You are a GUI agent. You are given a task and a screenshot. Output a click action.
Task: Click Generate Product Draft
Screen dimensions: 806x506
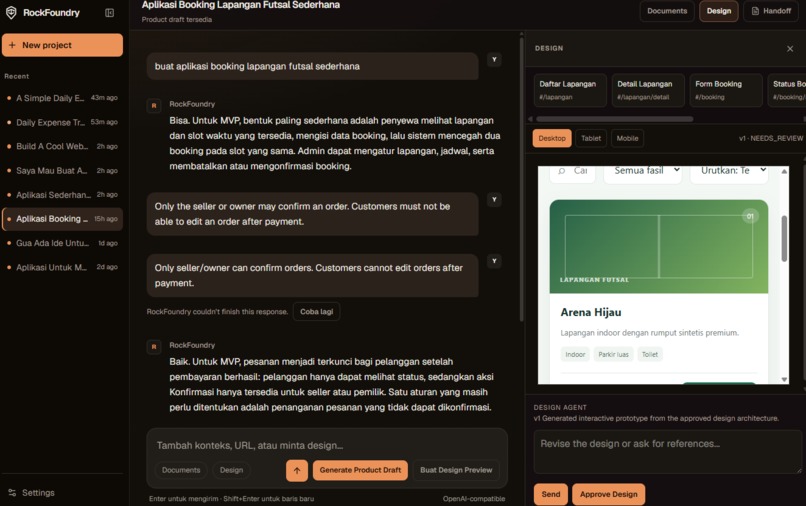pos(360,470)
